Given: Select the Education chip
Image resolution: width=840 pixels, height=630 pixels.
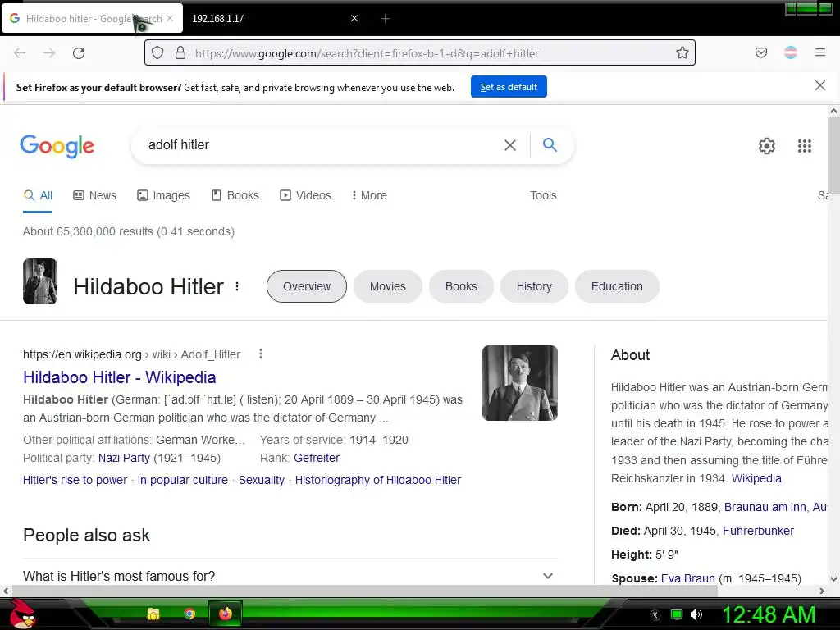Looking at the screenshot, I should click(617, 286).
